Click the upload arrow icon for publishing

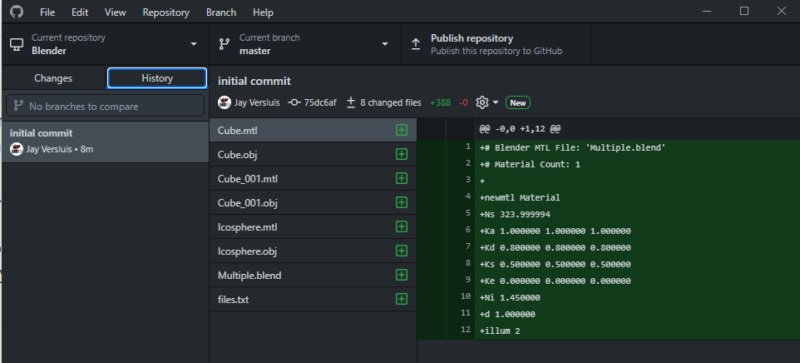click(x=416, y=44)
